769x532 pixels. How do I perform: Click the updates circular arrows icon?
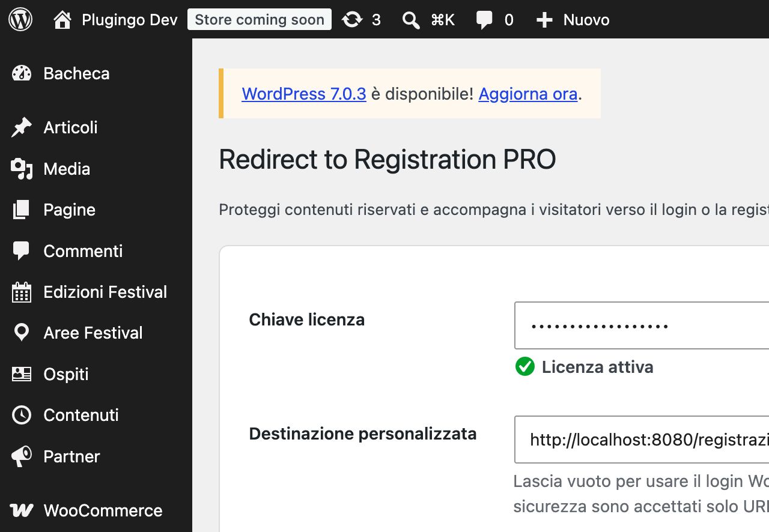(x=352, y=20)
